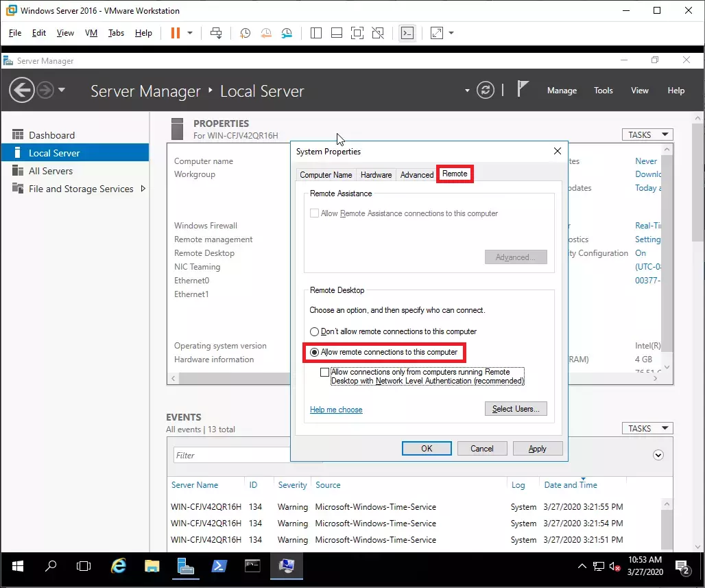Enter full screen mode icon
Screen dimensions: 705x588
pyautogui.click(x=357, y=33)
